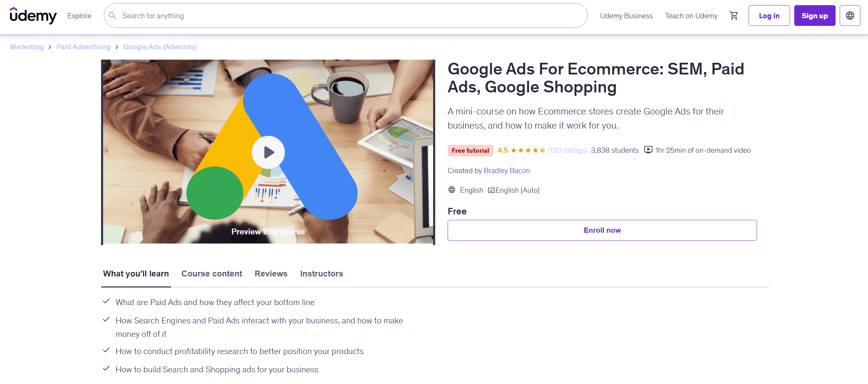The width and height of the screenshot is (868, 384).
Task: Click the globe icon next to English language
Action: pyautogui.click(x=452, y=190)
